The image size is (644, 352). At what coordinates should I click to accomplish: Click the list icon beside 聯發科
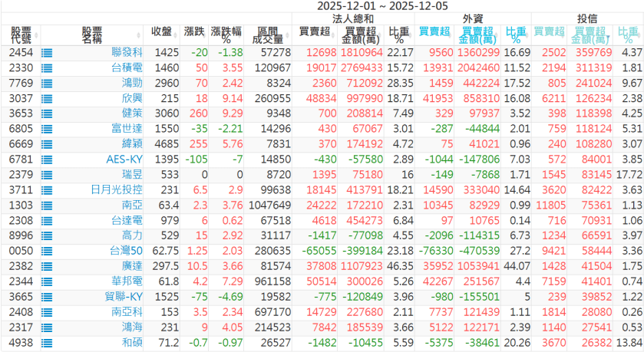47,53
